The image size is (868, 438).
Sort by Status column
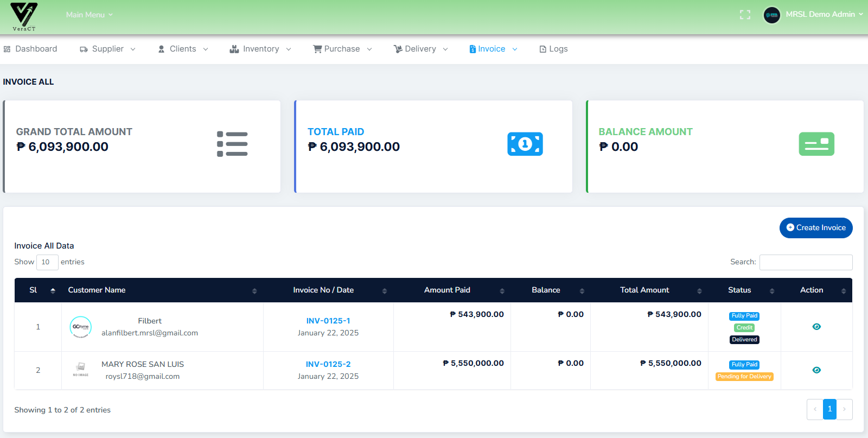pyautogui.click(x=744, y=290)
